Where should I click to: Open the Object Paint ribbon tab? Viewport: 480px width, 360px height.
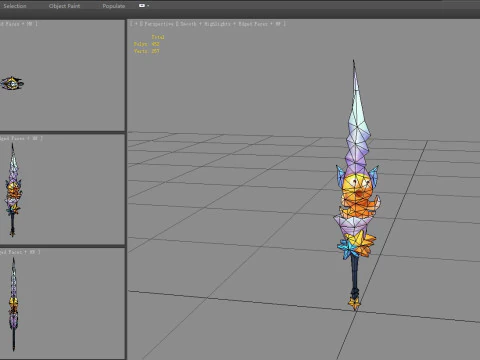click(x=64, y=6)
